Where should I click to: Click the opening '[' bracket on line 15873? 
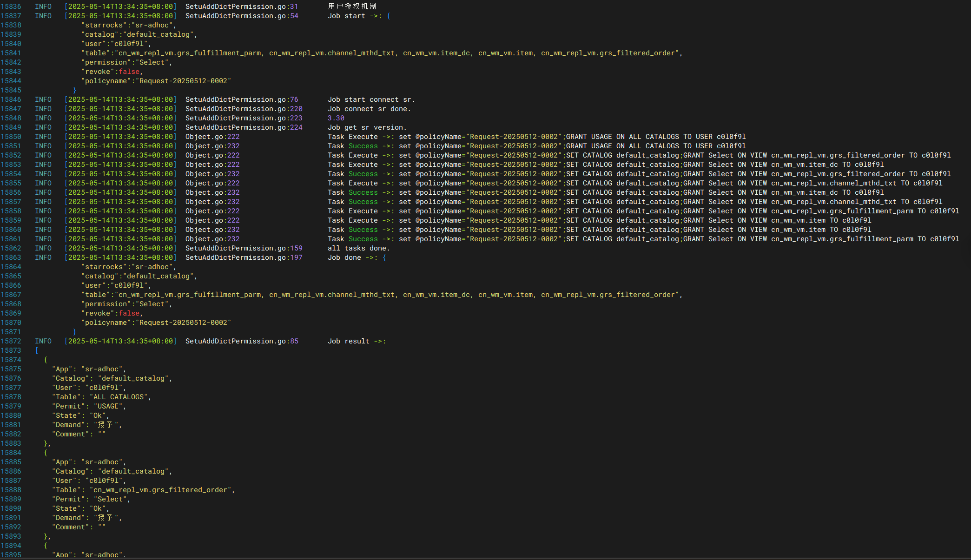coord(37,350)
